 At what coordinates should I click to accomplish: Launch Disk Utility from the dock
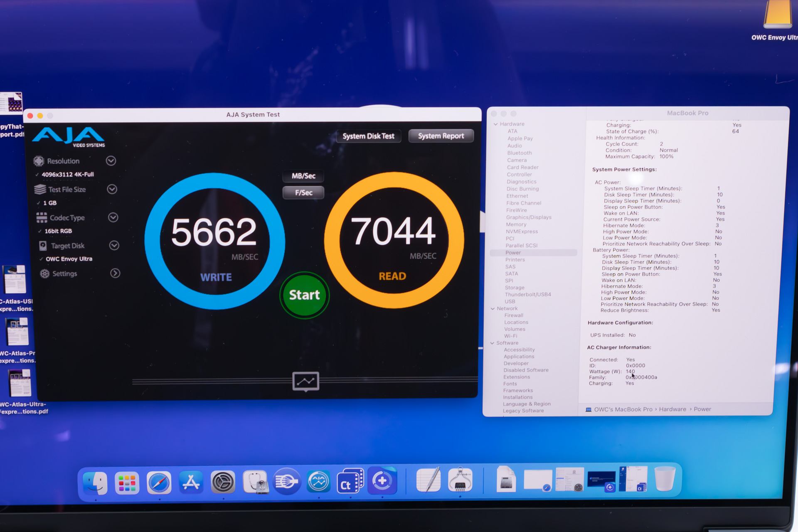click(x=255, y=483)
